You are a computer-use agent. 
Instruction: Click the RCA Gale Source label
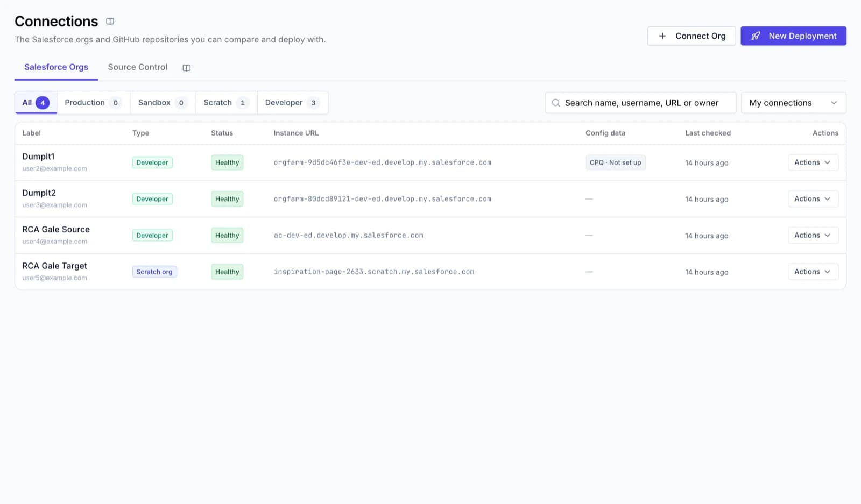tap(56, 230)
